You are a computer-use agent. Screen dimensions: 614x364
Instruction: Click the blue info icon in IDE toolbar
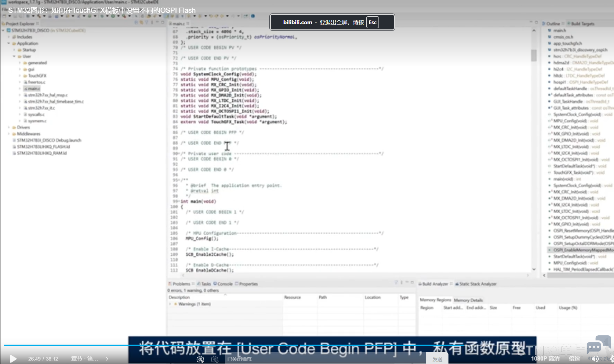pos(253,16)
